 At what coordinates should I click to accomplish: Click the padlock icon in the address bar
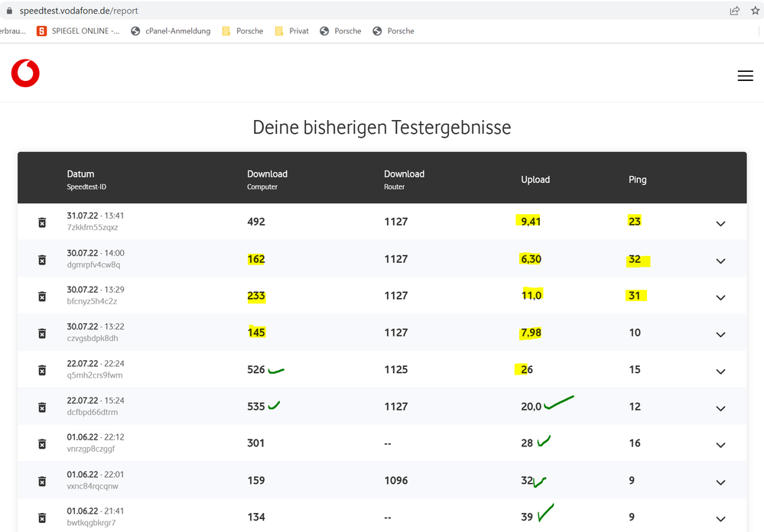click(8, 10)
